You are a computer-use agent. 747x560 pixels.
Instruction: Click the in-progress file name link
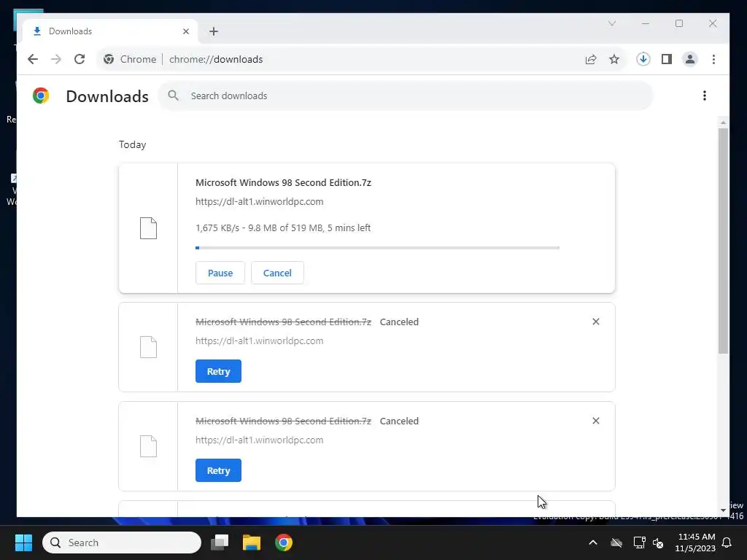pos(283,182)
